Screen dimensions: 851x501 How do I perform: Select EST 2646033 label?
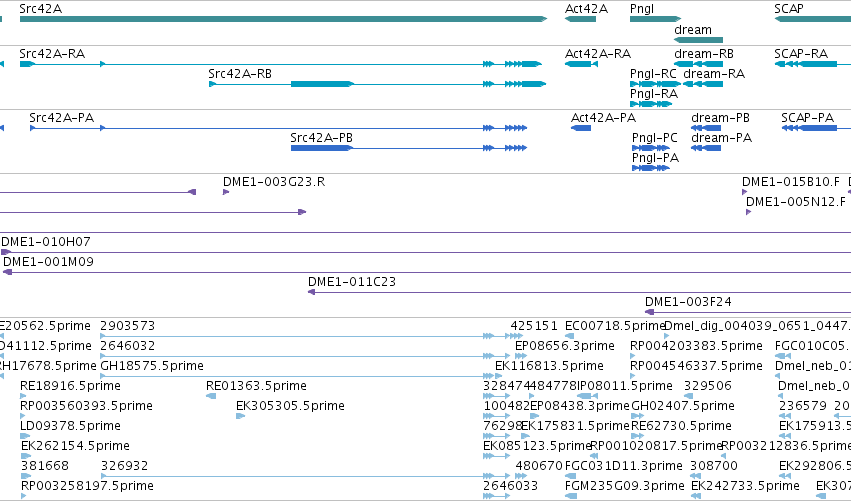(510, 486)
